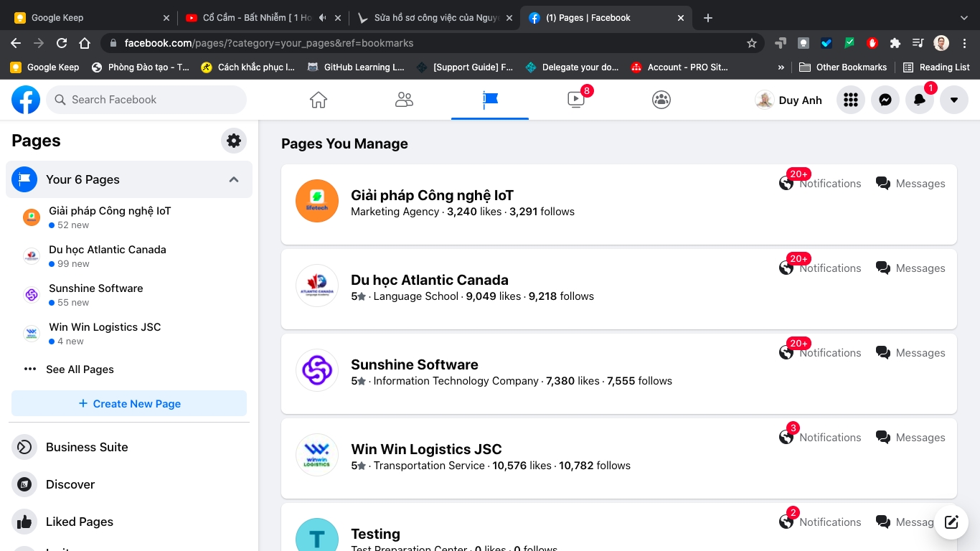This screenshot has height=551, width=980.
Task: Click the browser home icon
Action: coord(85,43)
